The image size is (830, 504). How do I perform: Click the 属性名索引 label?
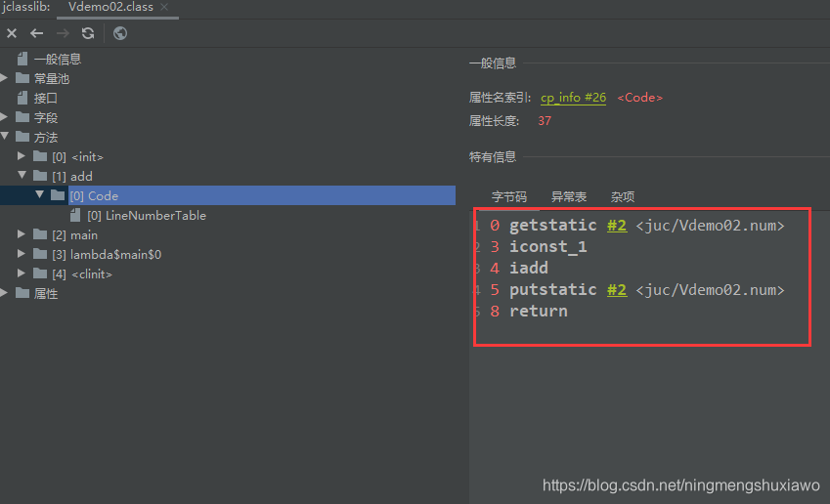point(500,98)
